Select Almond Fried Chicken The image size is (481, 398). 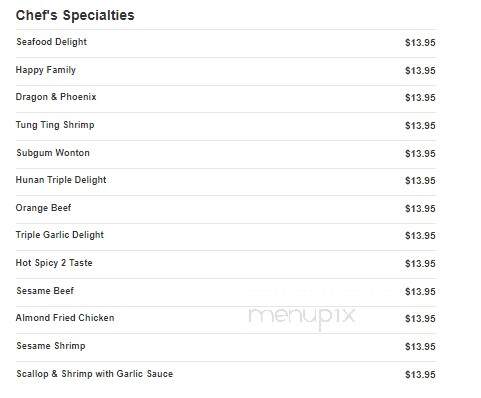click(65, 318)
